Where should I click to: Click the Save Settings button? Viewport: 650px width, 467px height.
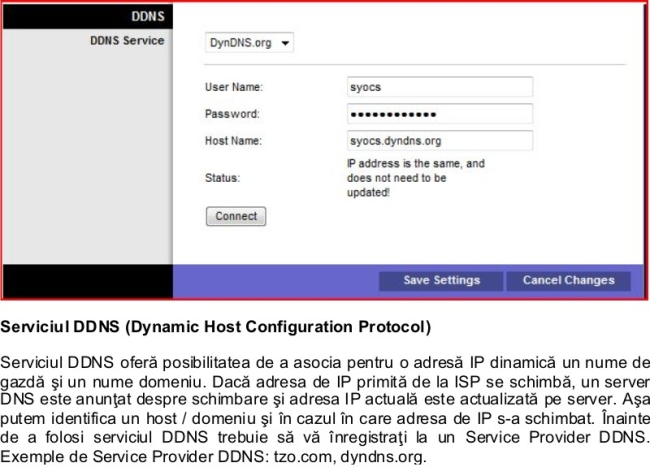[x=441, y=281]
